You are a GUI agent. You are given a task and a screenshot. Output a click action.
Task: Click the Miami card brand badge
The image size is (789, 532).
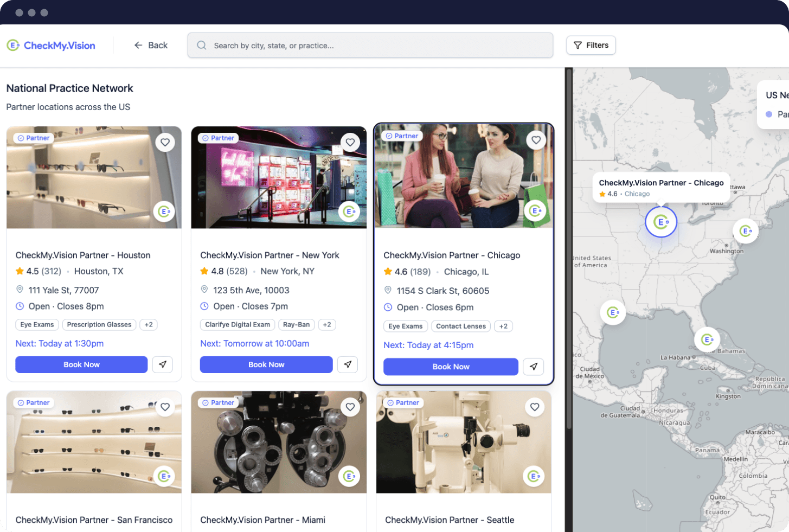349,476
